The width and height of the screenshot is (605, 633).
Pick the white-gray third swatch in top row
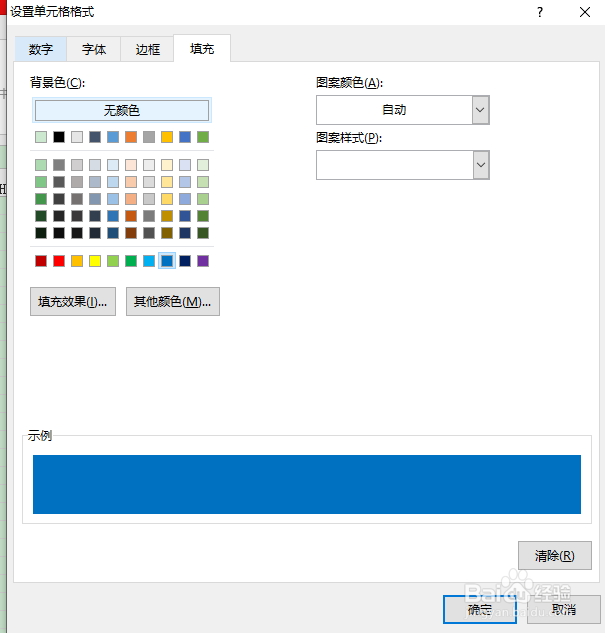click(x=77, y=137)
